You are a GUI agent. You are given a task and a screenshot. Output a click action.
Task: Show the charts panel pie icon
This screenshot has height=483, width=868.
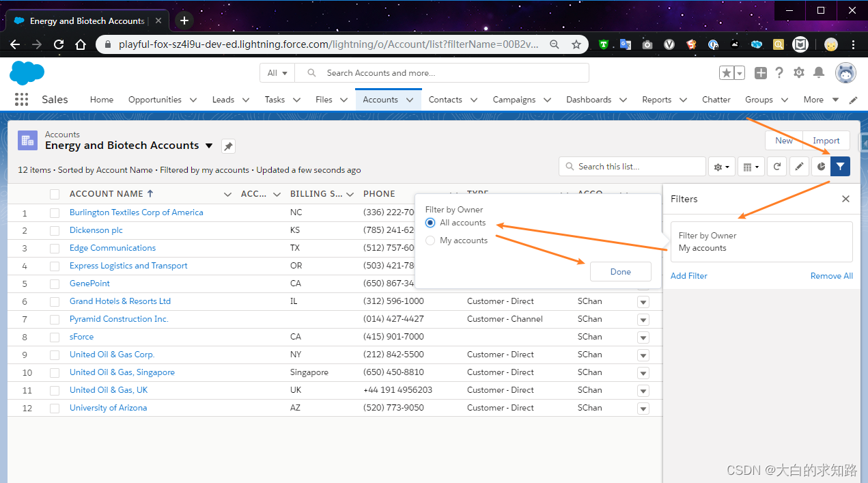821,166
